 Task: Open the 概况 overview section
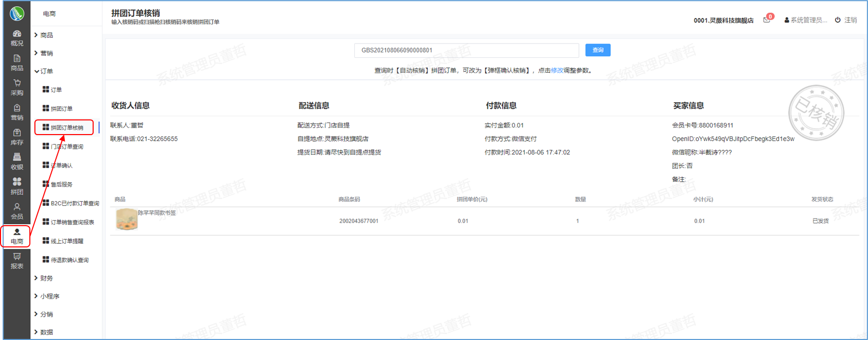pos(17,38)
